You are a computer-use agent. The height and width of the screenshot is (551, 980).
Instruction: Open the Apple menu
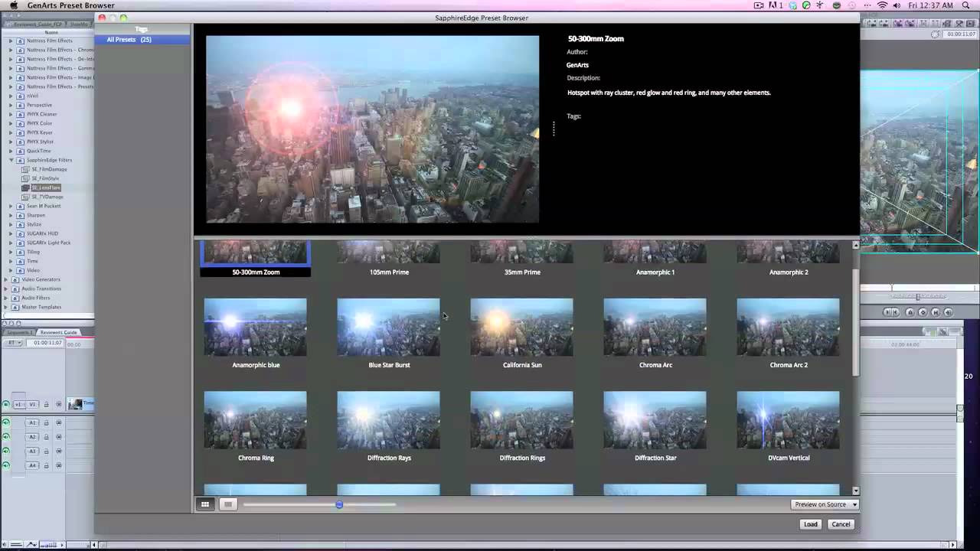pyautogui.click(x=14, y=5)
